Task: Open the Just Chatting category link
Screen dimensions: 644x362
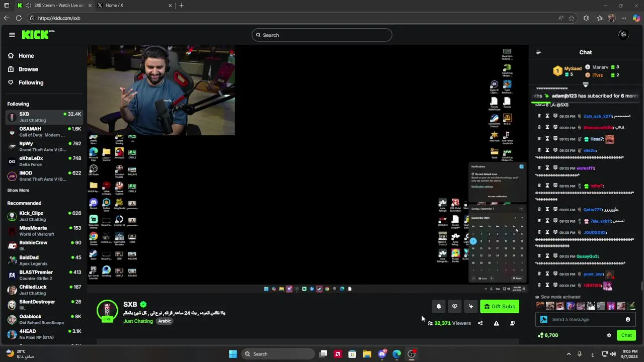Action: click(x=138, y=321)
